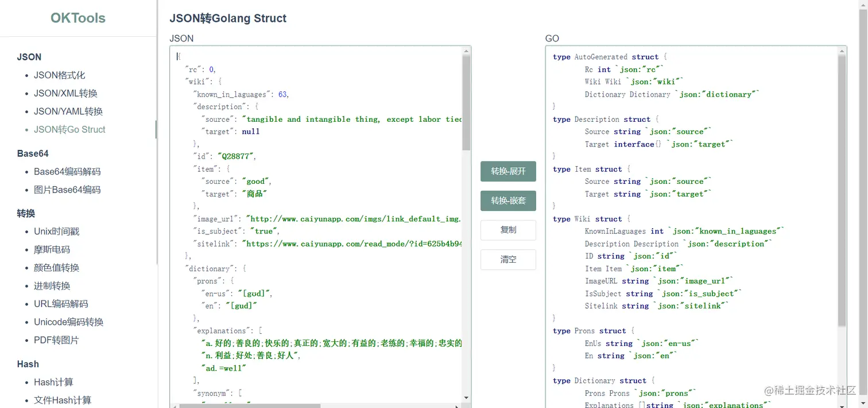Viewport: 868px width, 408px height.
Task: Click the 清空 button
Action: pos(508,259)
